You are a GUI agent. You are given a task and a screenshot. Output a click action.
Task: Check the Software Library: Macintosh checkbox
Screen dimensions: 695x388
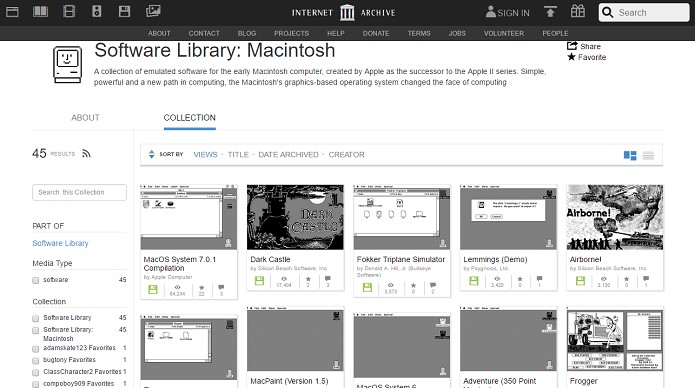pos(35,330)
